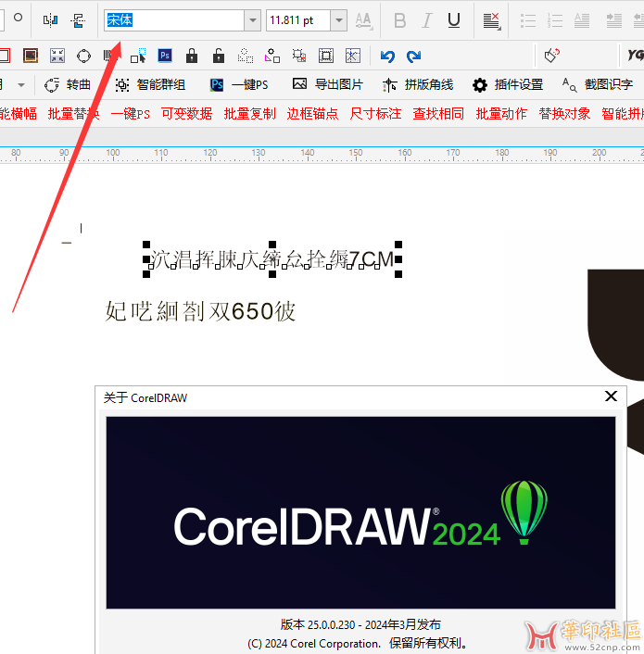The image size is (644, 654).
Task: Click the increase indent icon
Action: click(614, 20)
